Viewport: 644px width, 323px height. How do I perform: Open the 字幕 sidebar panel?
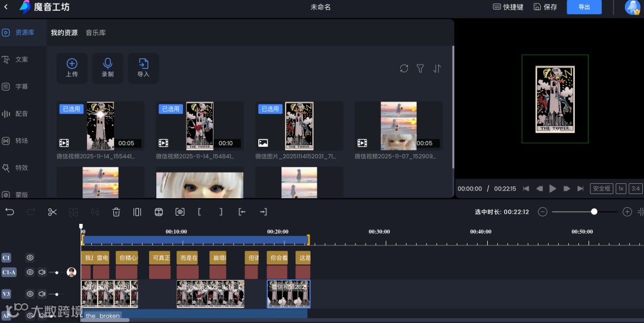[15, 87]
